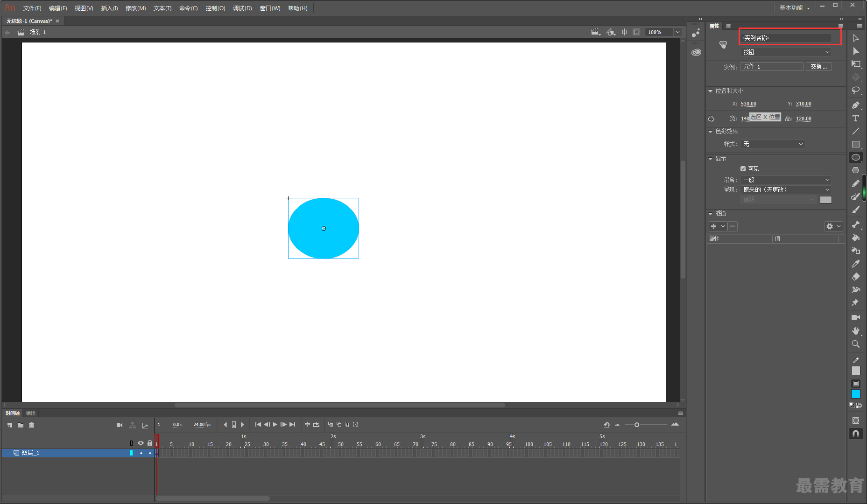
Task: Select the Rectangle tool
Action: (x=856, y=144)
